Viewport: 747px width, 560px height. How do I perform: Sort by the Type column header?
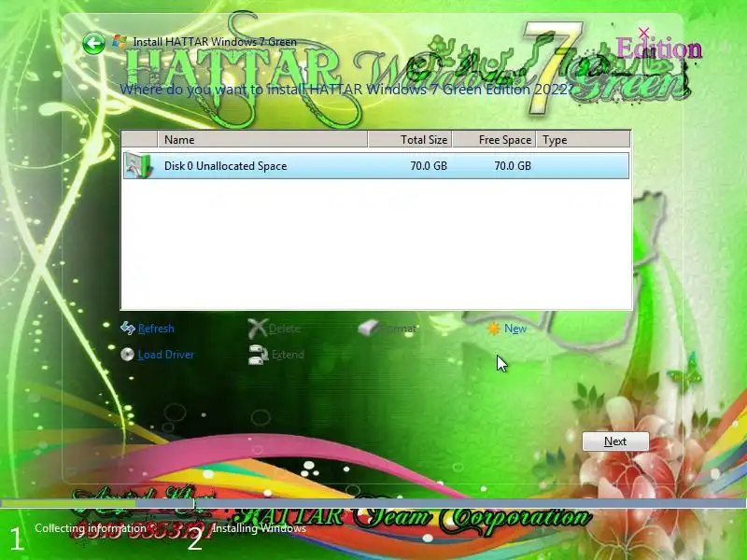click(x=584, y=139)
